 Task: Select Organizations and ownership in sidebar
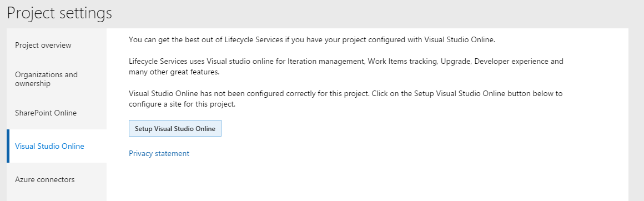pos(57,79)
